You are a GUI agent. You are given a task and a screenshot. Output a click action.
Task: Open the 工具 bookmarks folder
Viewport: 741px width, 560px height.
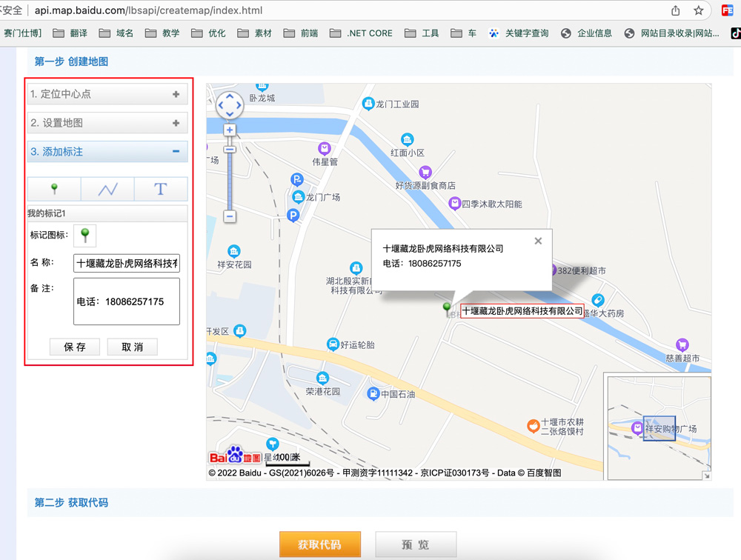pyautogui.click(x=422, y=33)
